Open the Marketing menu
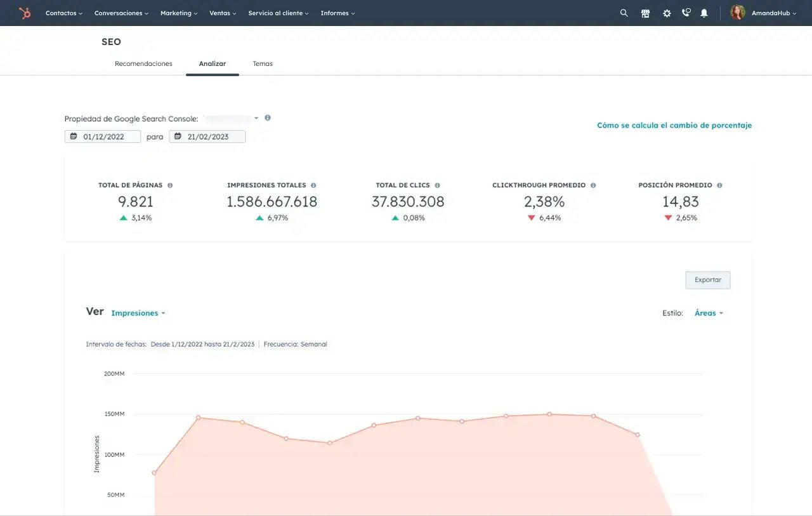 click(178, 13)
